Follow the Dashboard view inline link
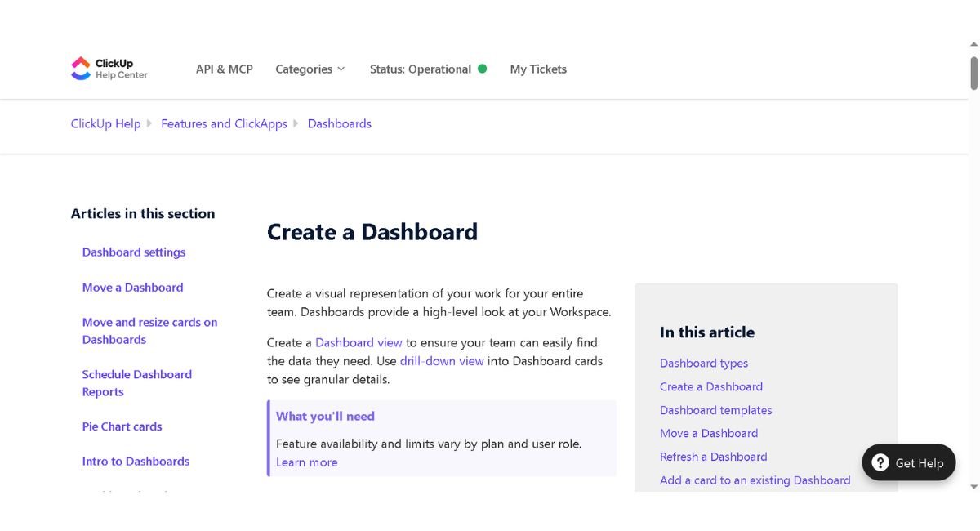Image resolution: width=980 pixels, height=531 pixels. (x=359, y=342)
